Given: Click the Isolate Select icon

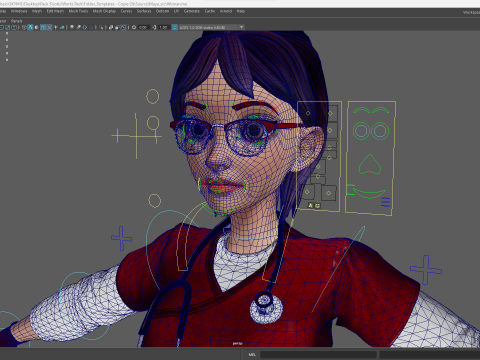Looking at the screenshot, I should pos(101,27).
